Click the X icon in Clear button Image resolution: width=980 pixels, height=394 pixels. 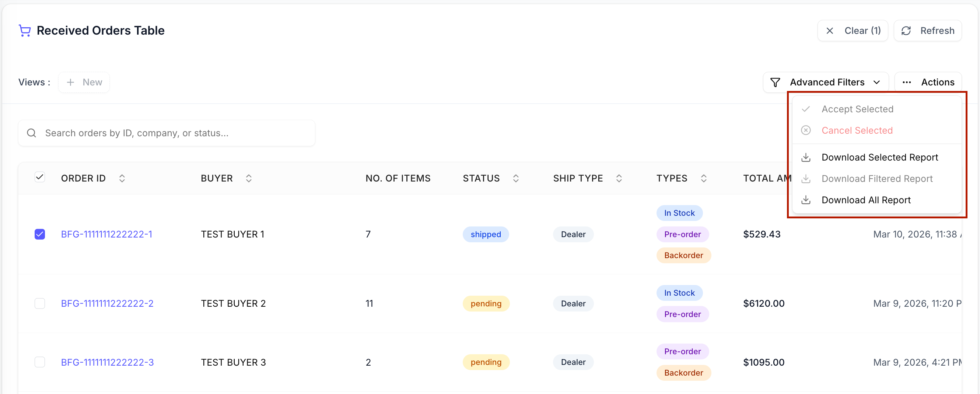tap(830, 31)
